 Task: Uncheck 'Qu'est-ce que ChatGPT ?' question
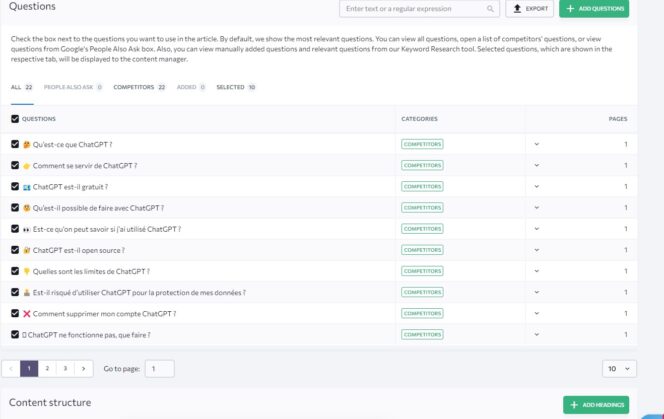coord(14,144)
